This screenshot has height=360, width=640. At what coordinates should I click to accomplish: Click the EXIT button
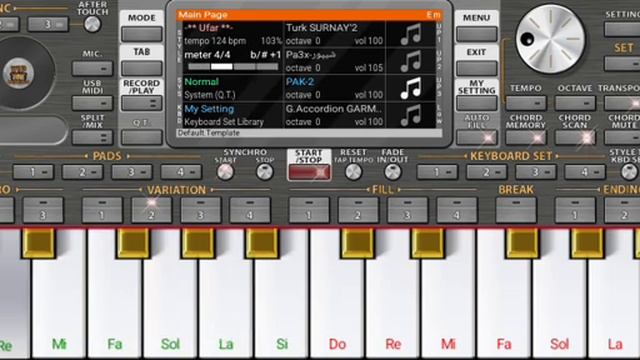476,69
